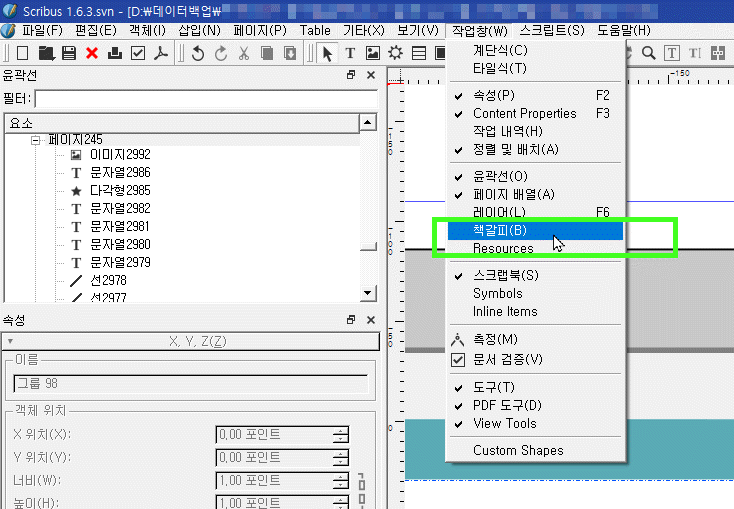Open the preflight verifier checkmark icon
Image resolution: width=734 pixels, height=509 pixels.
[138, 53]
